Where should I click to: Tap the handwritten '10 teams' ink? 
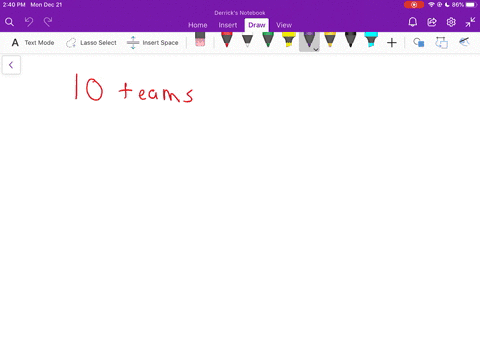pos(134,88)
